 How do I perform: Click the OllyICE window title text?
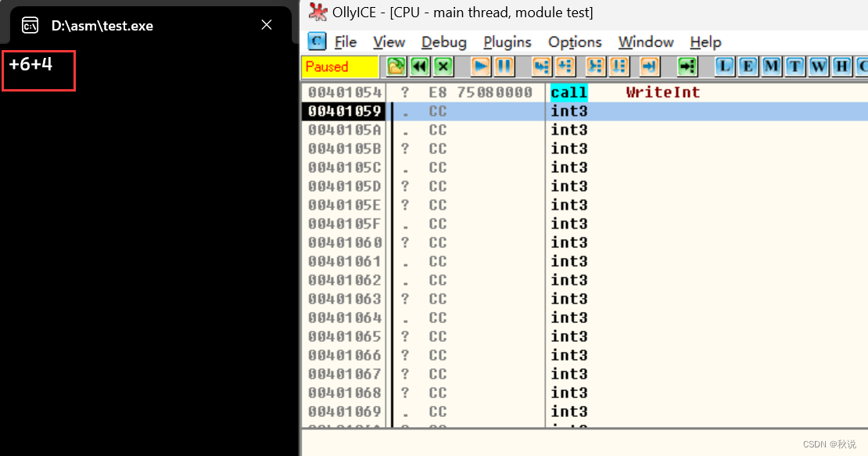click(463, 13)
